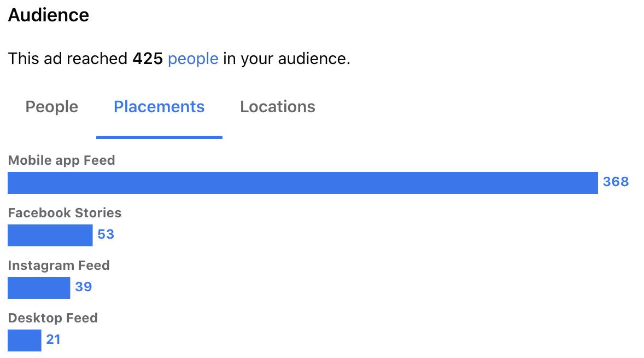Select the 39 value label
644x358 pixels.
84,287
